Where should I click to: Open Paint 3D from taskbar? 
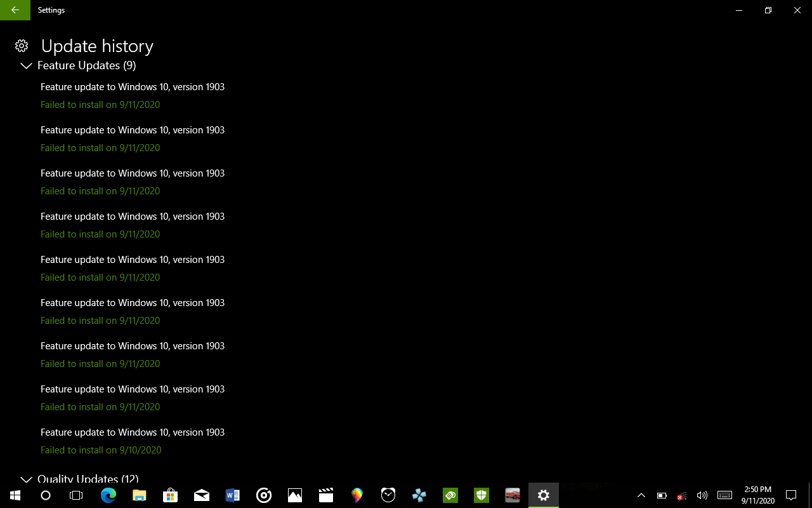[357, 495]
